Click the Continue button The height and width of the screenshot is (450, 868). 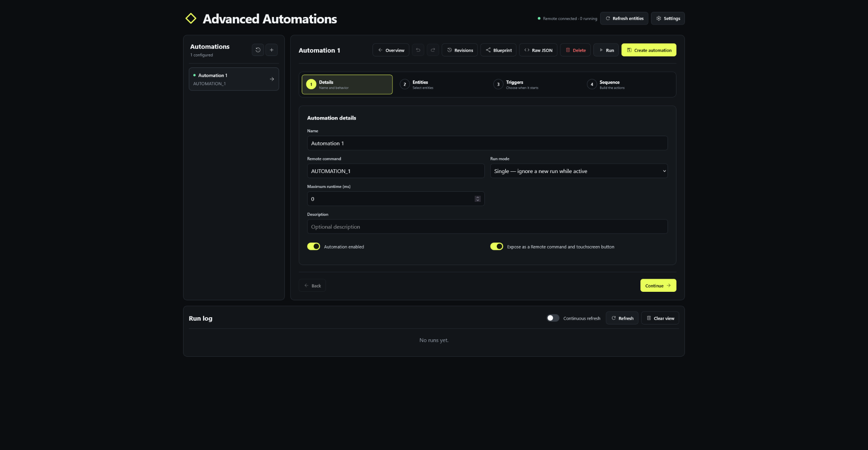click(658, 285)
